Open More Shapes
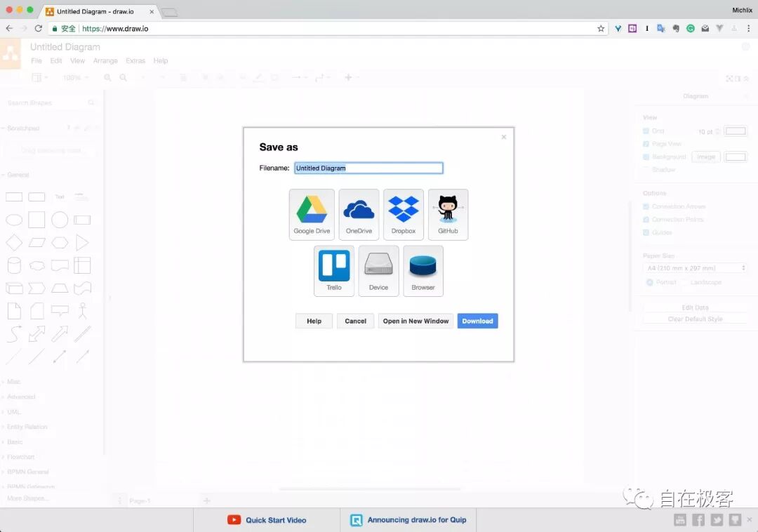This screenshot has height=532, width=758. pyautogui.click(x=27, y=498)
